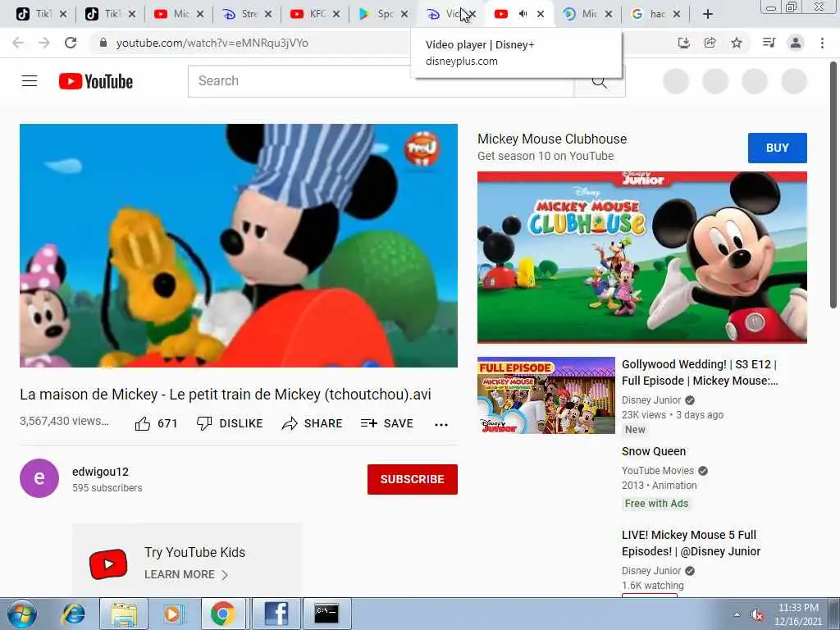This screenshot has height=630, width=840.
Task: Open Windows Media Player from taskbar
Action: tap(172, 614)
